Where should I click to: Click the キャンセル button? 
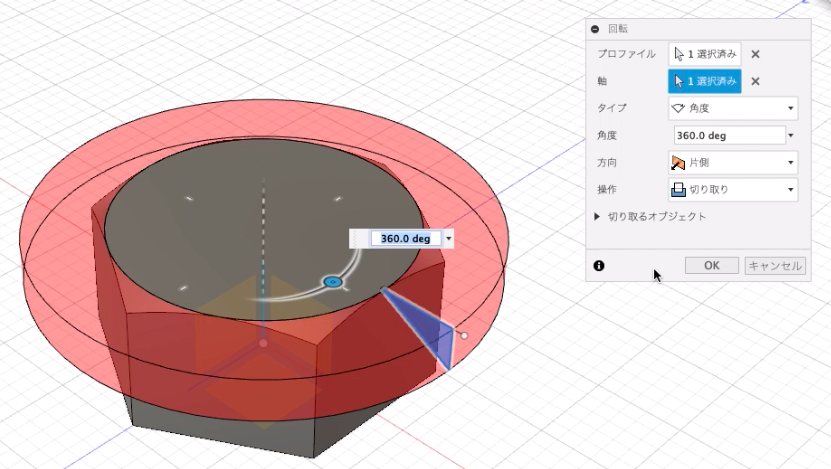(775, 266)
